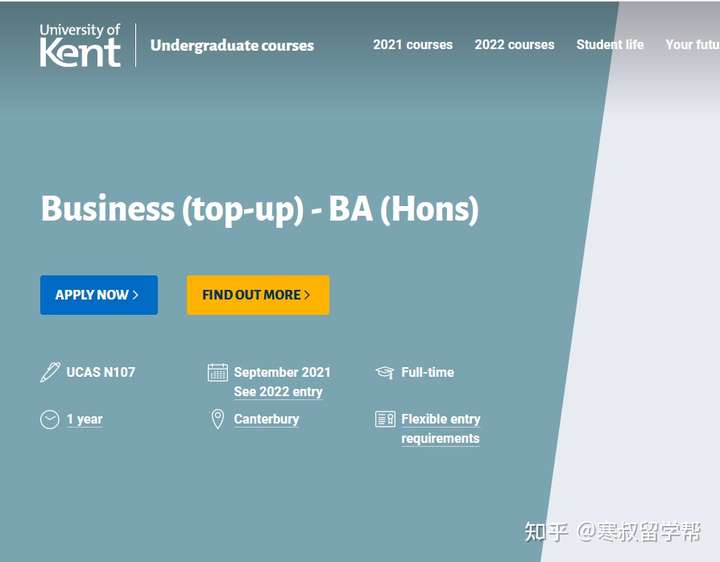
Task: Click the 1 year duration link
Action: (x=84, y=419)
